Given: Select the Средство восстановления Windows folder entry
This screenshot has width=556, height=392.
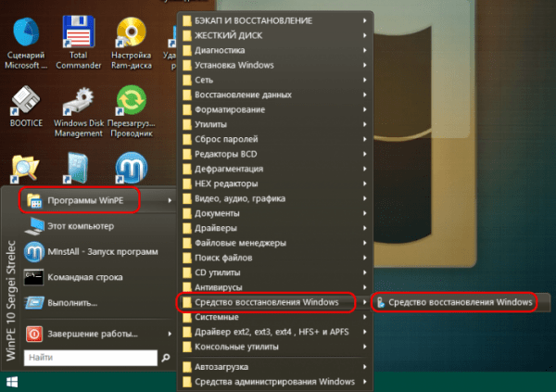Looking at the screenshot, I should 275,302.
